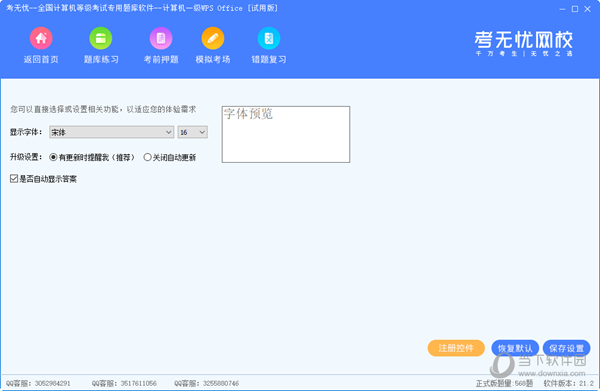Viewport: 600px width, 391px height.
Task: Click the 考无忧网校 logo
Action: (523, 43)
